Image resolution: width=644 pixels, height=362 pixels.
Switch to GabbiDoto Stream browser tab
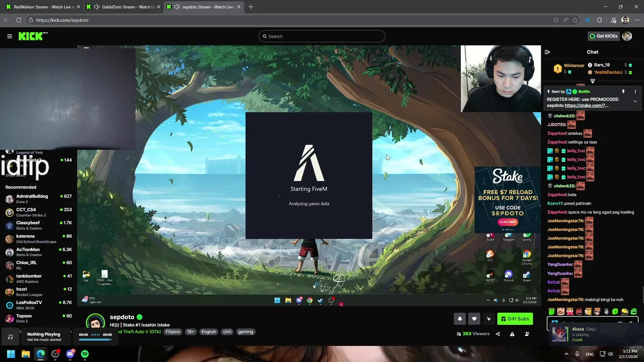pyautogui.click(x=122, y=7)
